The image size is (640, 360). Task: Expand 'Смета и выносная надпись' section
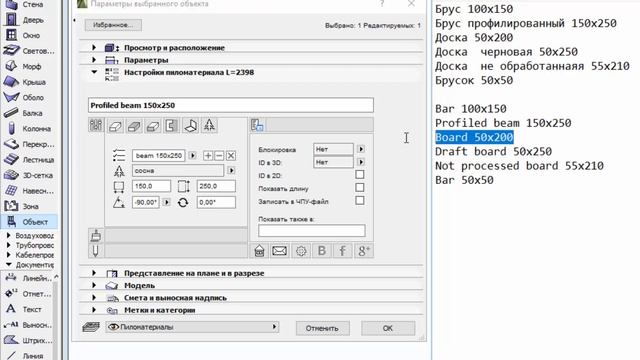coord(94,298)
